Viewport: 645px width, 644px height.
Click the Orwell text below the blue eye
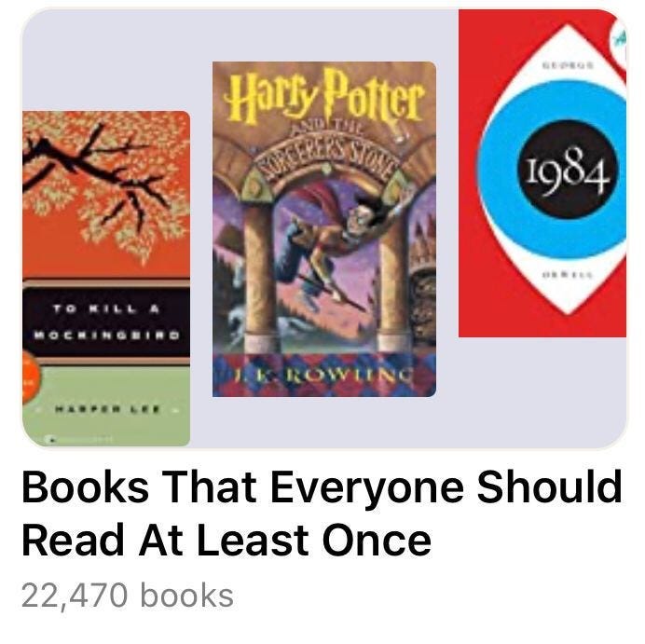[568, 275]
